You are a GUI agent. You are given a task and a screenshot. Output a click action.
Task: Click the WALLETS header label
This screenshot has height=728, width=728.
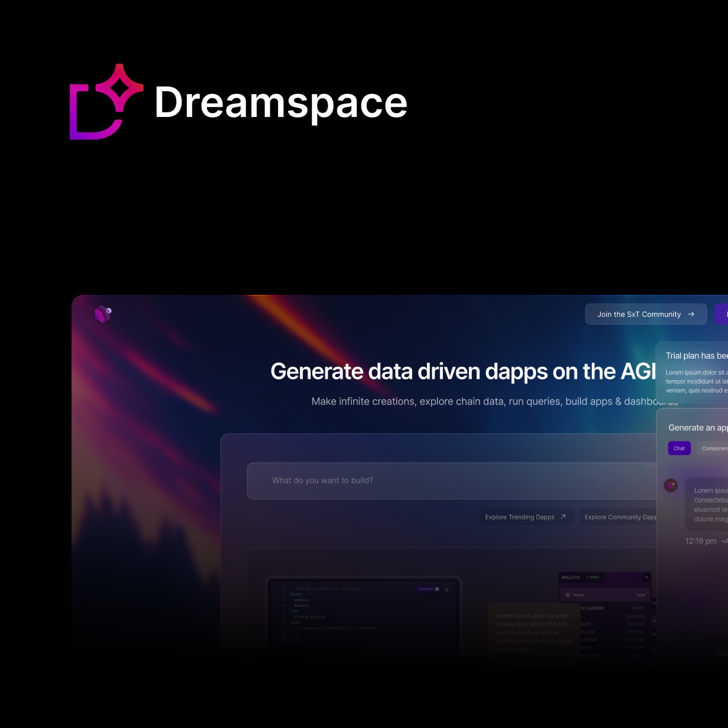[571, 577]
